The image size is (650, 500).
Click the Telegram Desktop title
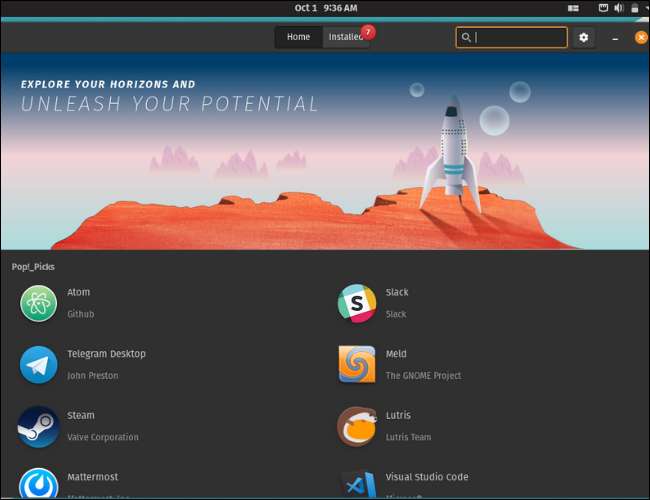pos(107,354)
